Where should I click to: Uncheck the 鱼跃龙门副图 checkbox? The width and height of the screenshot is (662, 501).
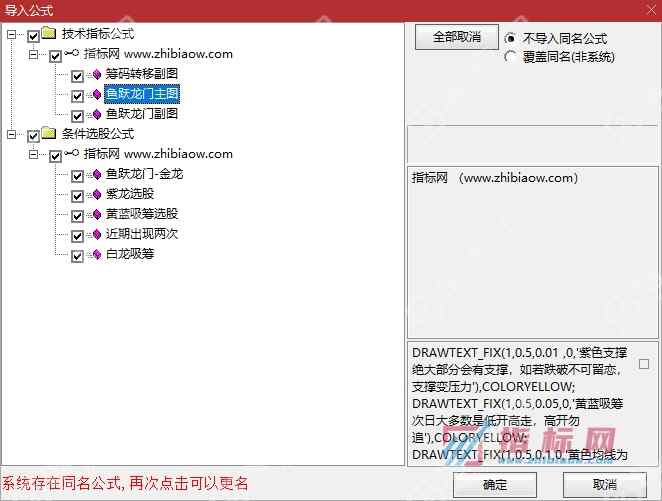point(77,116)
